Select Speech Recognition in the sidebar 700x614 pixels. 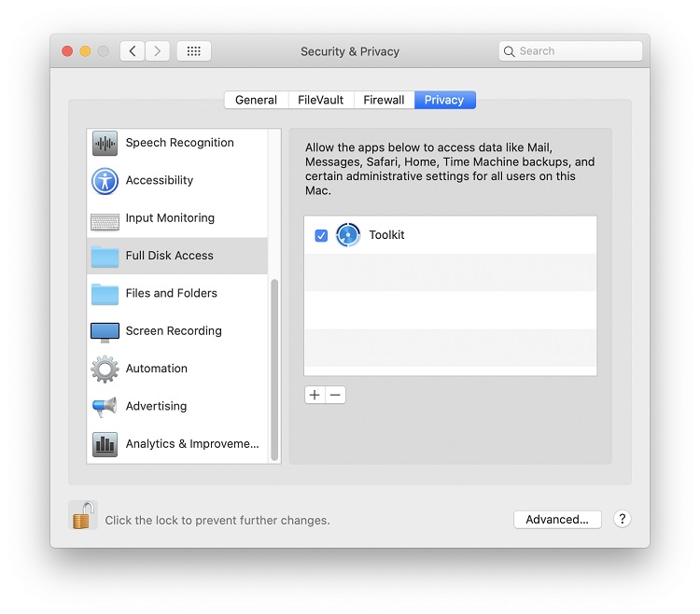pos(177,144)
